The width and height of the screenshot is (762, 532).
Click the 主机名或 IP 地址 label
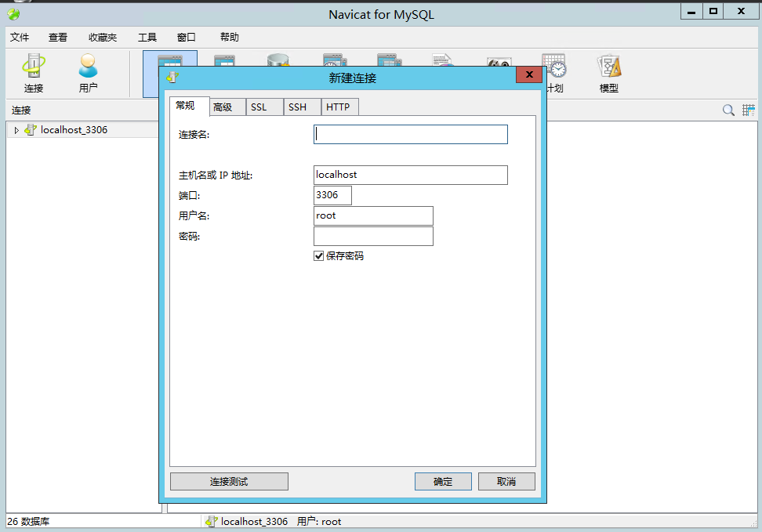tap(216, 176)
